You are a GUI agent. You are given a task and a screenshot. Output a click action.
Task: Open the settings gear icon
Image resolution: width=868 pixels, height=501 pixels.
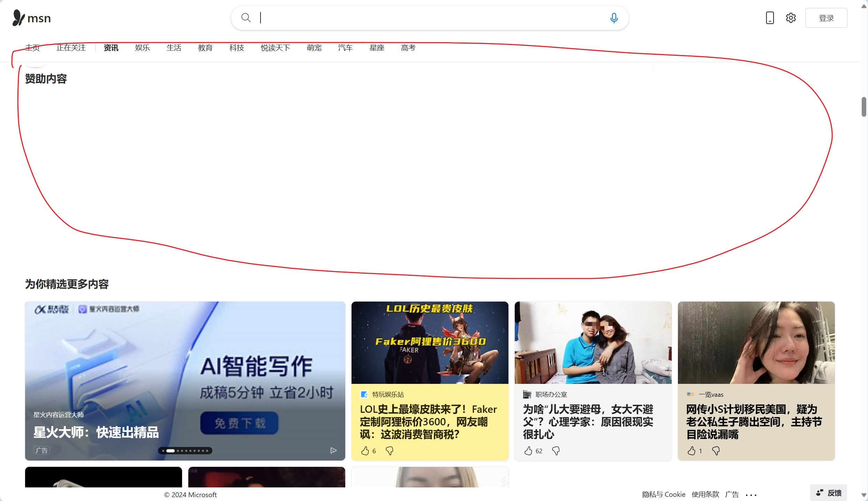click(x=791, y=18)
